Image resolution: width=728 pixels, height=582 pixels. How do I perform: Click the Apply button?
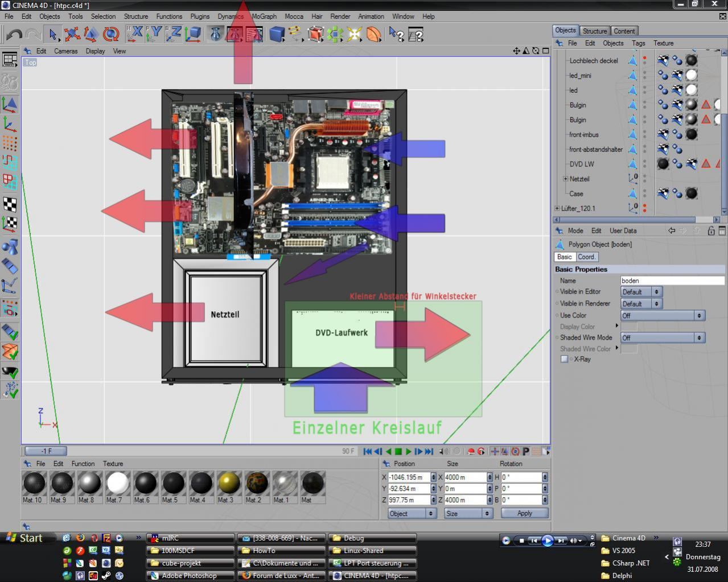(524, 513)
